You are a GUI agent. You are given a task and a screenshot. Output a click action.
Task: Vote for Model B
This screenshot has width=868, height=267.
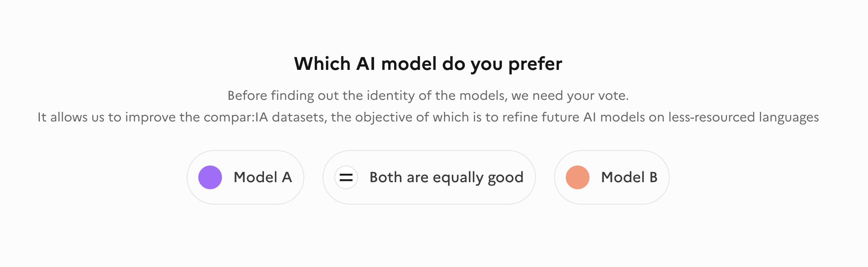tap(612, 178)
